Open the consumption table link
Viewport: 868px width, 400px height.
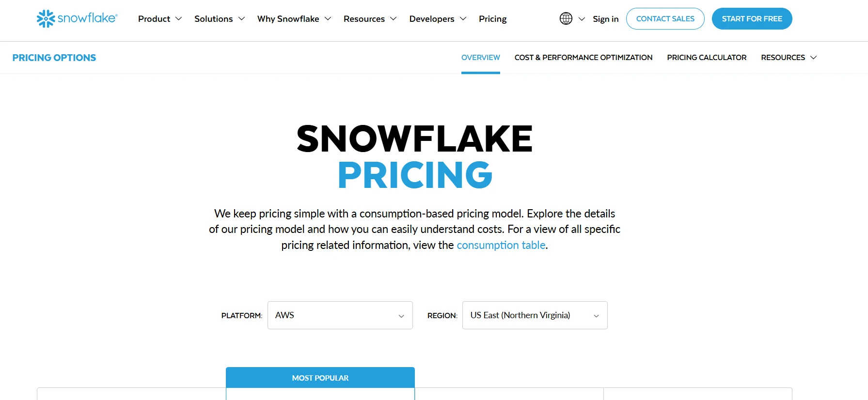(501, 245)
